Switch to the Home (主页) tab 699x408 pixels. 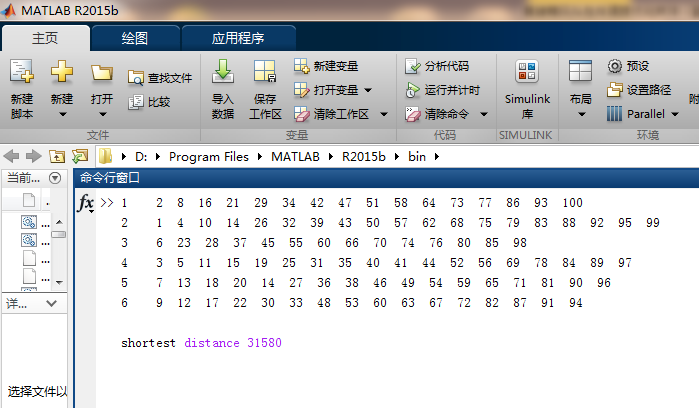click(45, 38)
